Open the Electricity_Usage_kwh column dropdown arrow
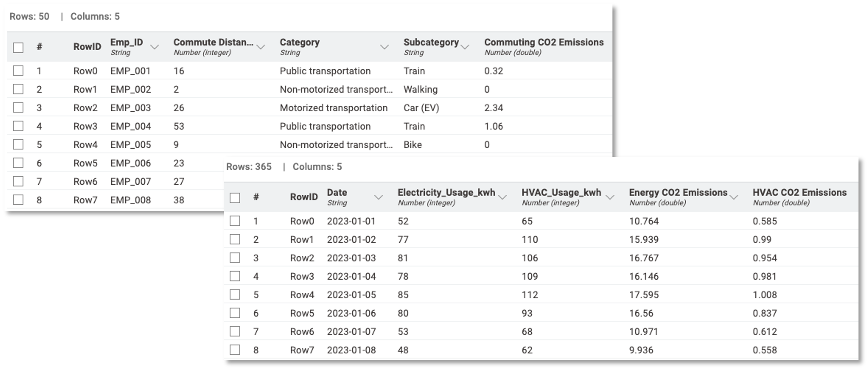868x370 pixels. coord(502,197)
